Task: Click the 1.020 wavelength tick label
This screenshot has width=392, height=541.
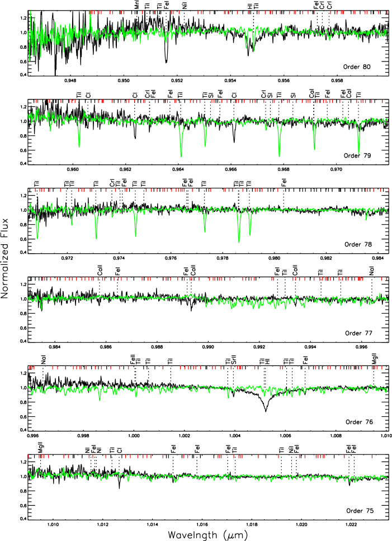Action: [301, 524]
